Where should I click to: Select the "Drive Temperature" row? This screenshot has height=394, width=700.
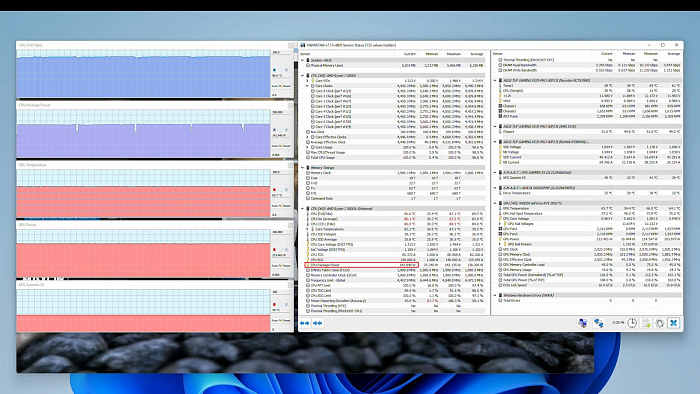589,193
